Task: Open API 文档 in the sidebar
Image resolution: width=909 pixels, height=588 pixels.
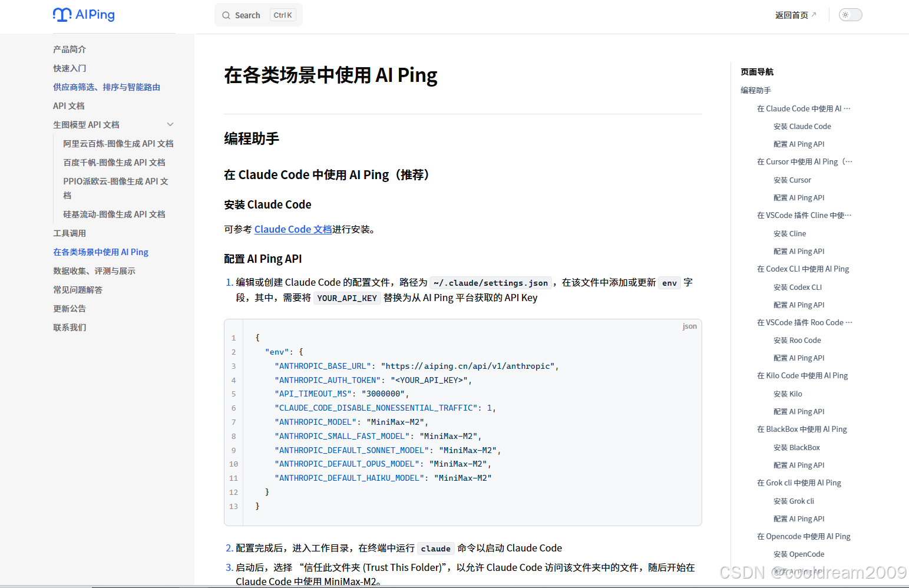Action: 69,106
